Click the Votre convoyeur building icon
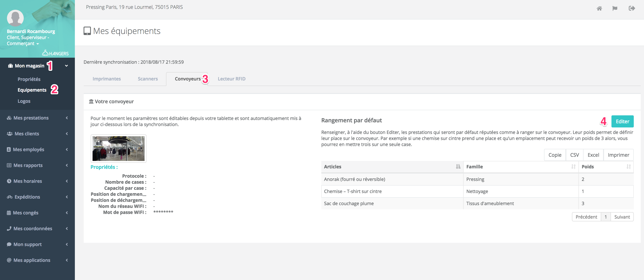Viewport: 644px width, 280px height. [x=91, y=101]
